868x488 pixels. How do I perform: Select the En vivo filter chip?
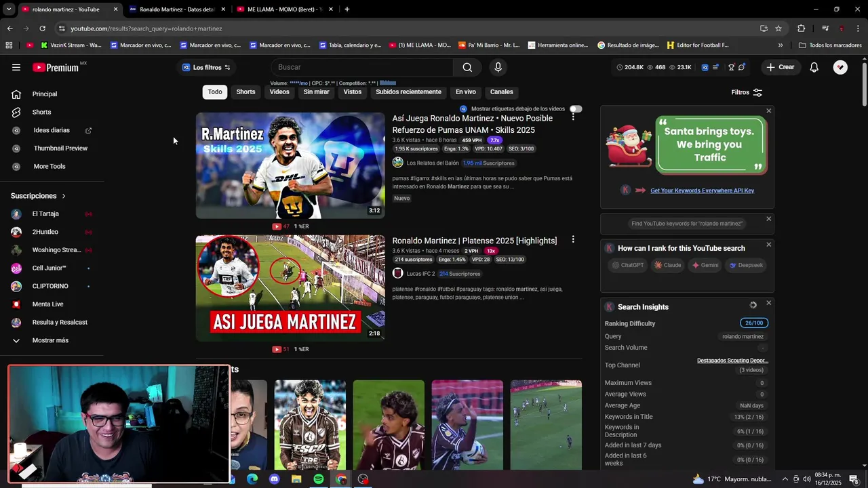pyautogui.click(x=465, y=91)
